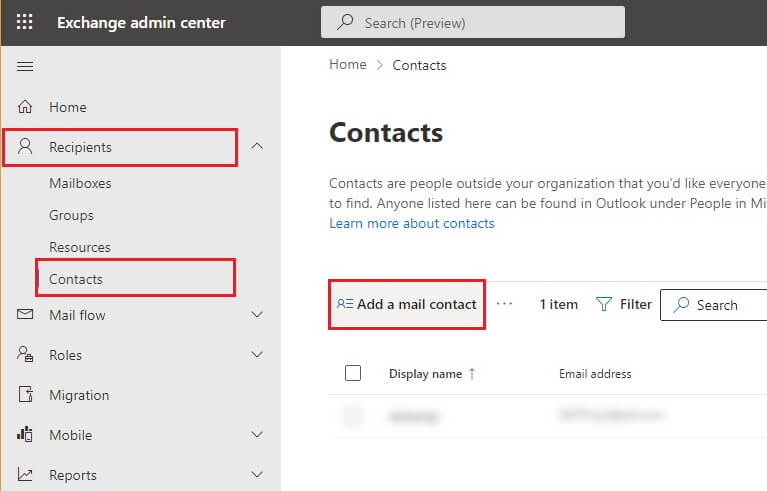Click Add a mail contact button
767x491 pixels.
point(407,304)
